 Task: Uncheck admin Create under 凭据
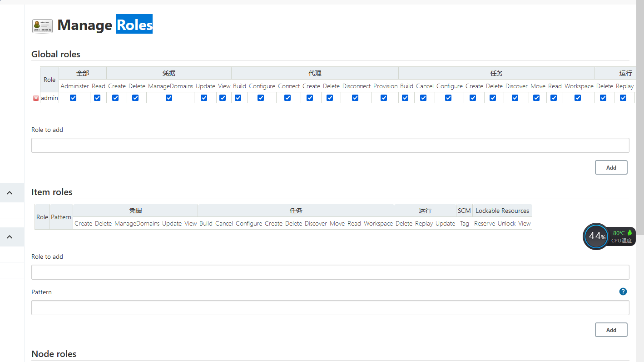point(115,98)
